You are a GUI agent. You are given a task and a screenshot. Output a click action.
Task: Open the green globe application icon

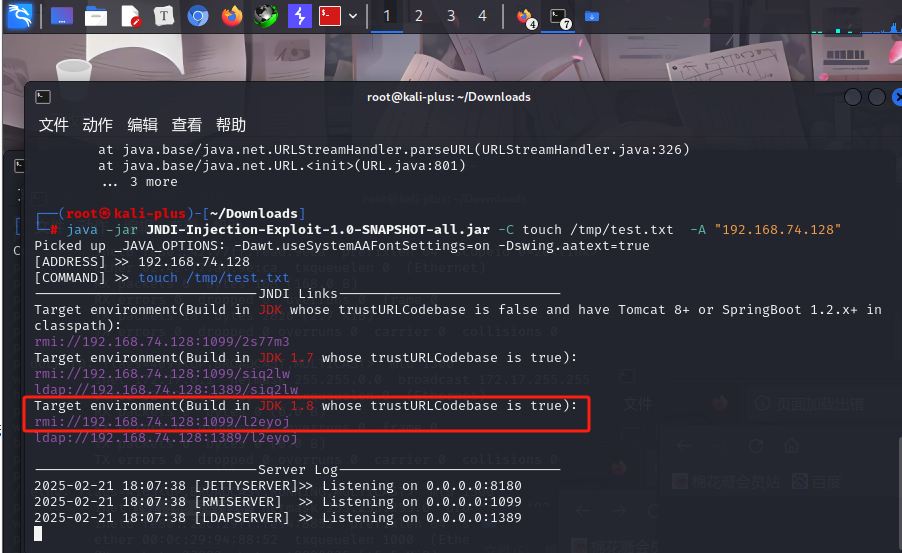[265, 16]
